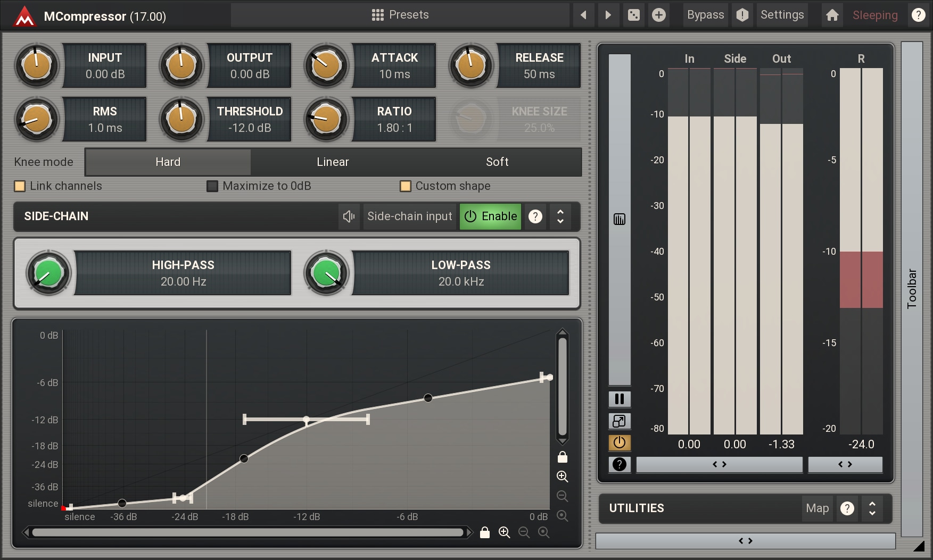Click the add preset plus icon
This screenshot has width=933, height=560.
[658, 15]
